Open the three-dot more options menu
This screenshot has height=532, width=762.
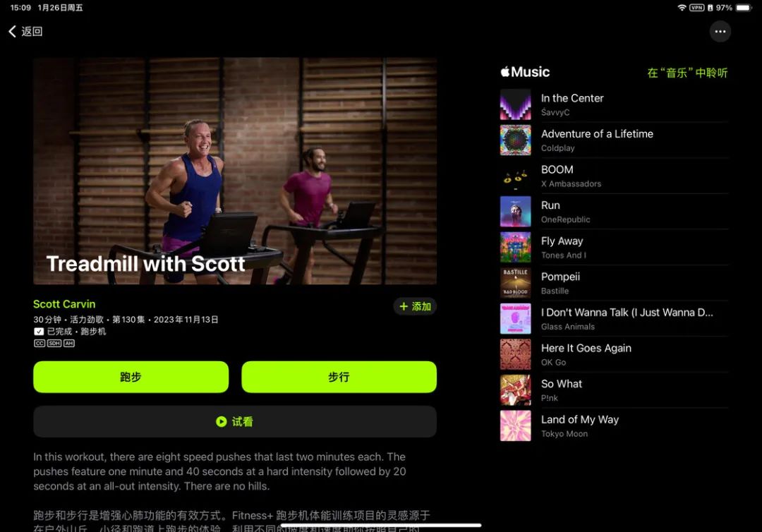(720, 32)
